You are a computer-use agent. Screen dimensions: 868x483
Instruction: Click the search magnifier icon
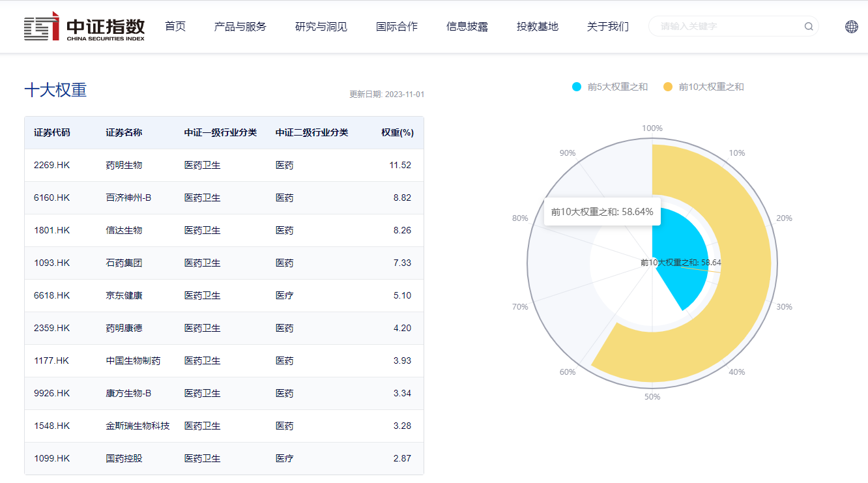tap(809, 27)
